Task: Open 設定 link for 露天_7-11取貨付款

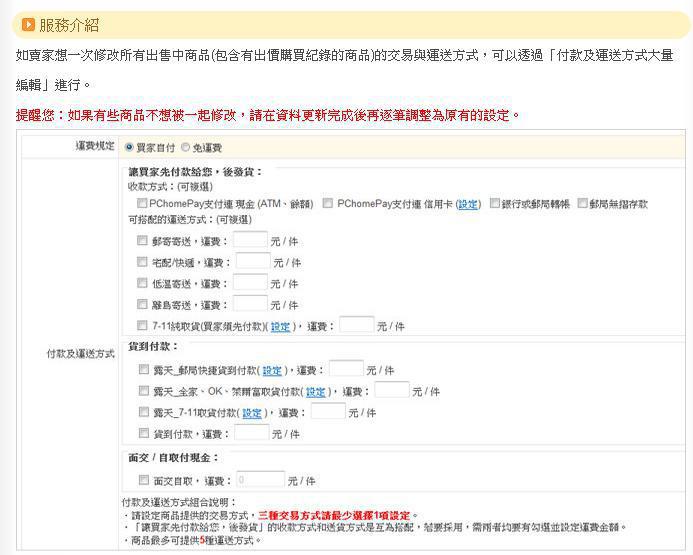Action: click(252, 413)
